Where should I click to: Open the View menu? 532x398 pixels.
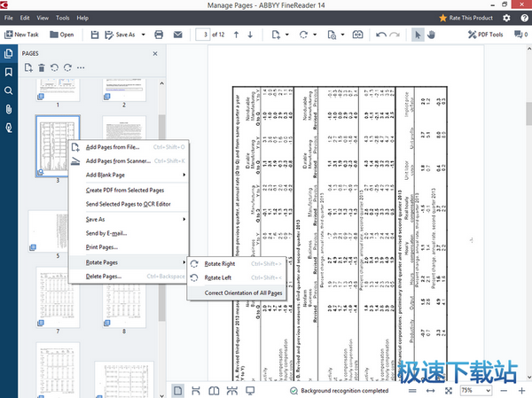(43, 18)
